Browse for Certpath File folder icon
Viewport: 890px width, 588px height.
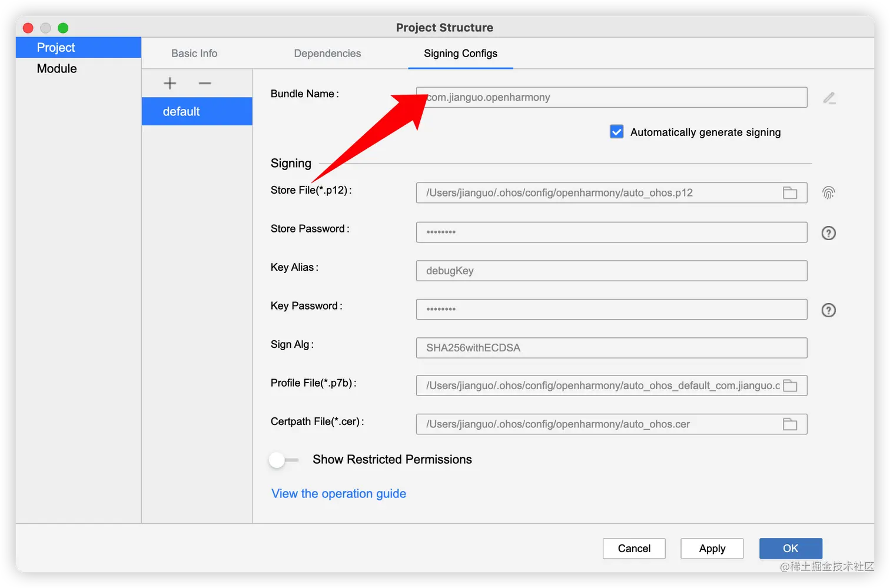[x=790, y=424]
